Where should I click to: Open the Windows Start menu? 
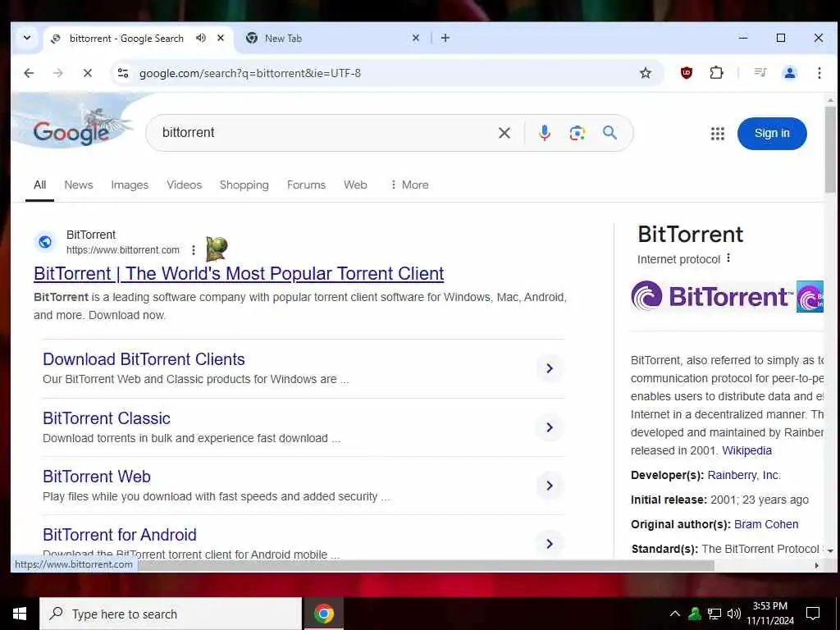click(20, 614)
